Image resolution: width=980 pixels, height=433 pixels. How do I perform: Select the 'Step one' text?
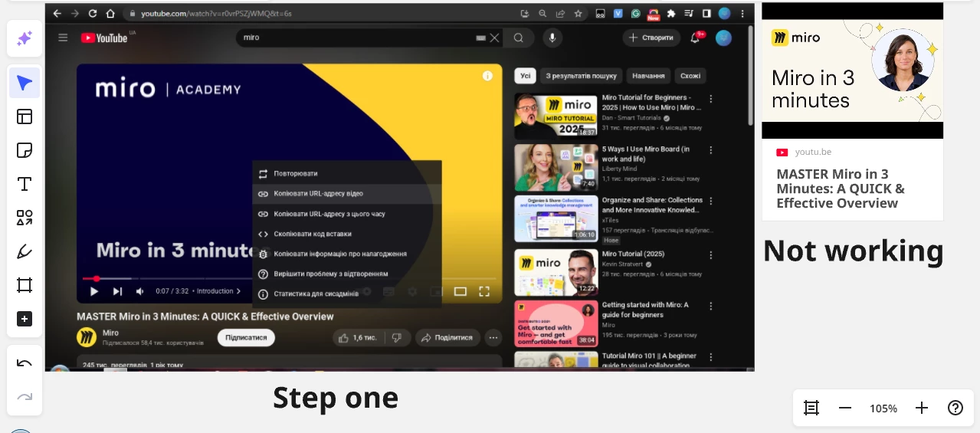click(336, 397)
